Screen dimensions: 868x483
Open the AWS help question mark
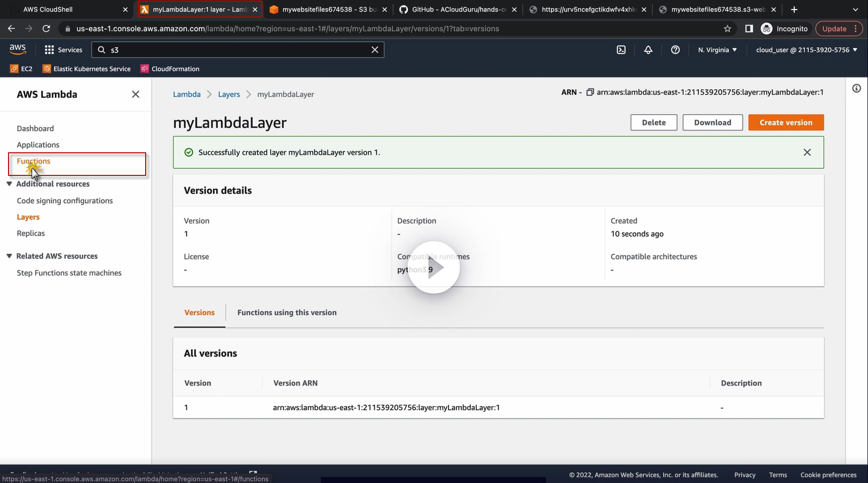pyautogui.click(x=675, y=50)
